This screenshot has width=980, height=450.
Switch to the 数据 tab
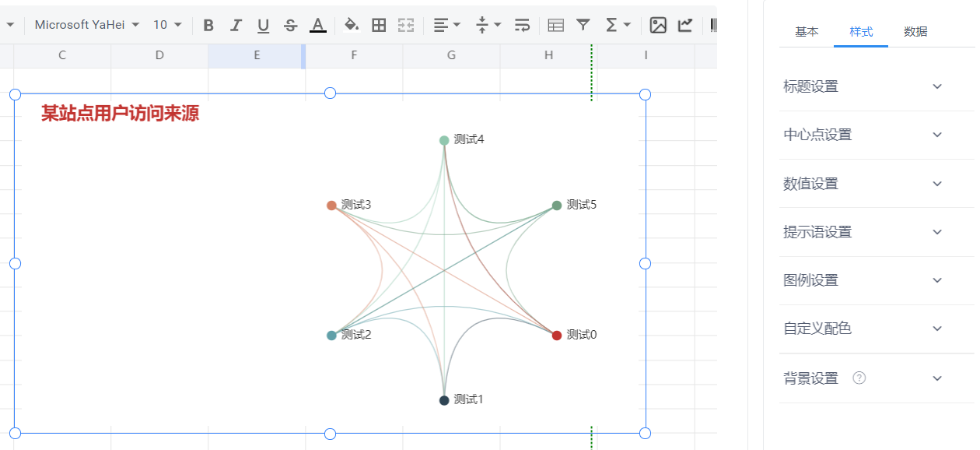click(x=915, y=32)
